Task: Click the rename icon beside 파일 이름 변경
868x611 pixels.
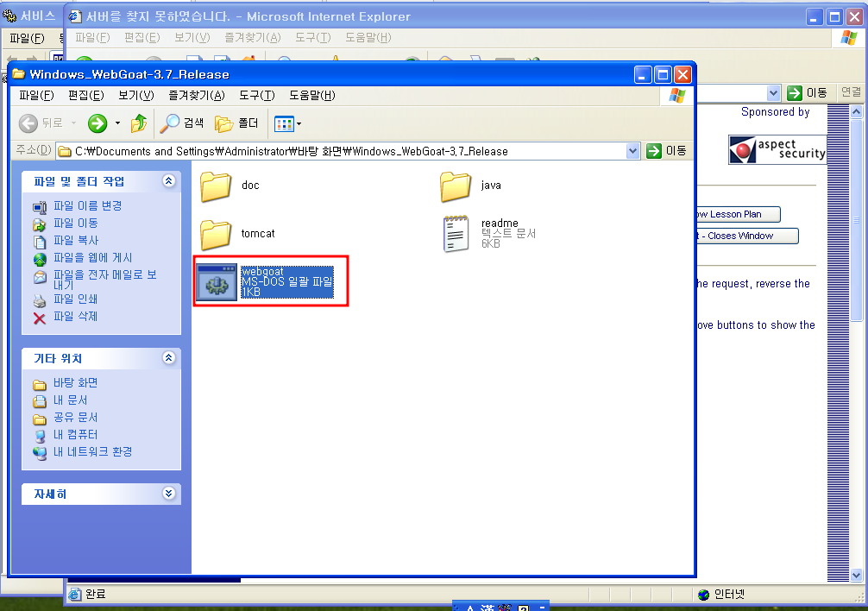Action: [x=40, y=207]
